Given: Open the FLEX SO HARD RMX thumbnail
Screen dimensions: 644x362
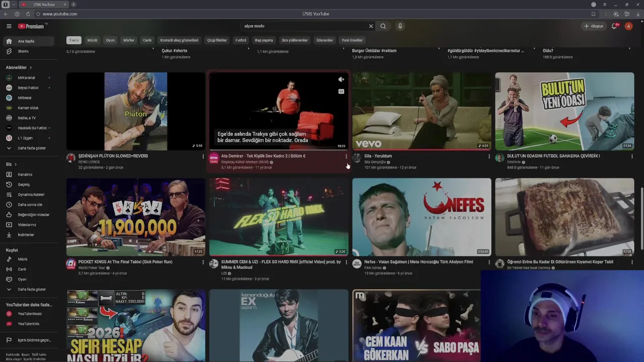Looking at the screenshot, I should 279,217.
